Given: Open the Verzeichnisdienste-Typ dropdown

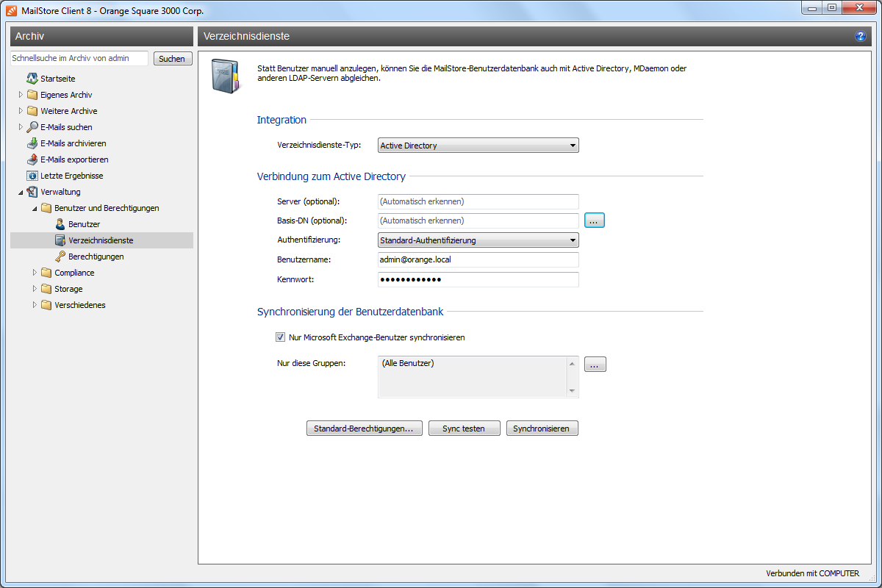Looking at the screenshot, I should pyautogui.click(x=478, y=146).
